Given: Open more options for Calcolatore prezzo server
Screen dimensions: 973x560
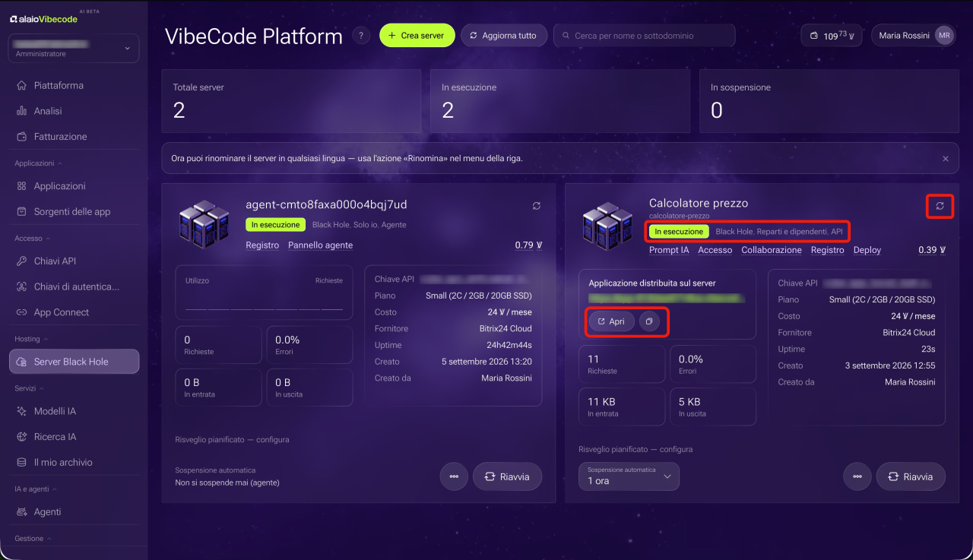Looking at the screenshot, I should click(x=857, y=476).
